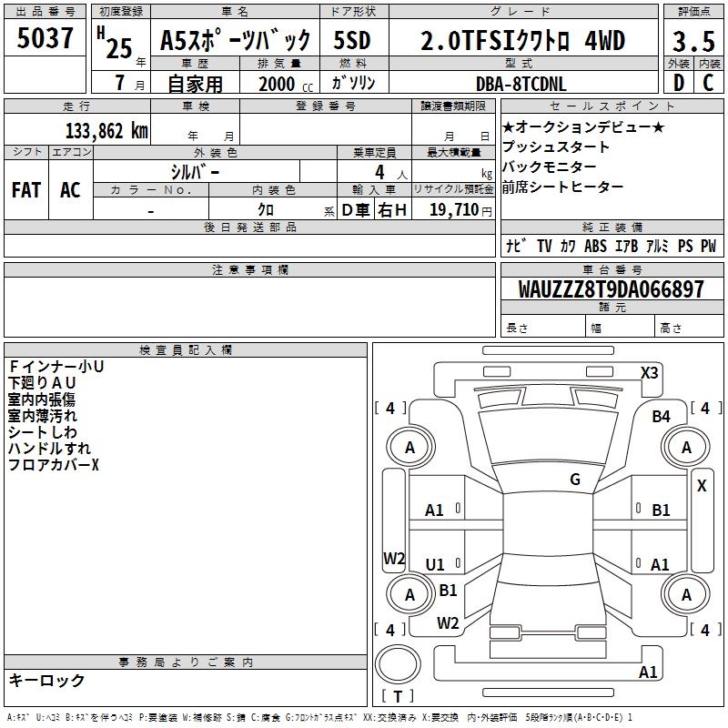
Task: Select displacement 2000 cc
Action: [x=286, y=84]
